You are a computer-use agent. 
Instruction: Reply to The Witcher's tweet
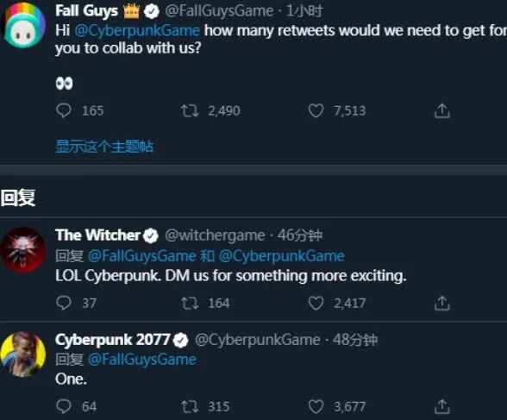[64, 304]
